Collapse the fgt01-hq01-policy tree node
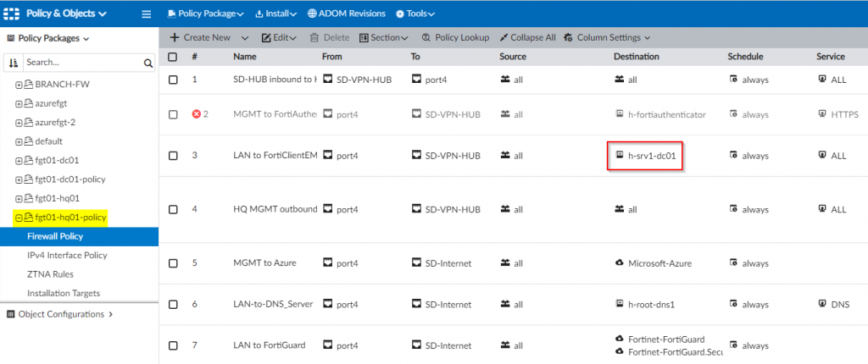The image size is (868, 364). point(19,218)
